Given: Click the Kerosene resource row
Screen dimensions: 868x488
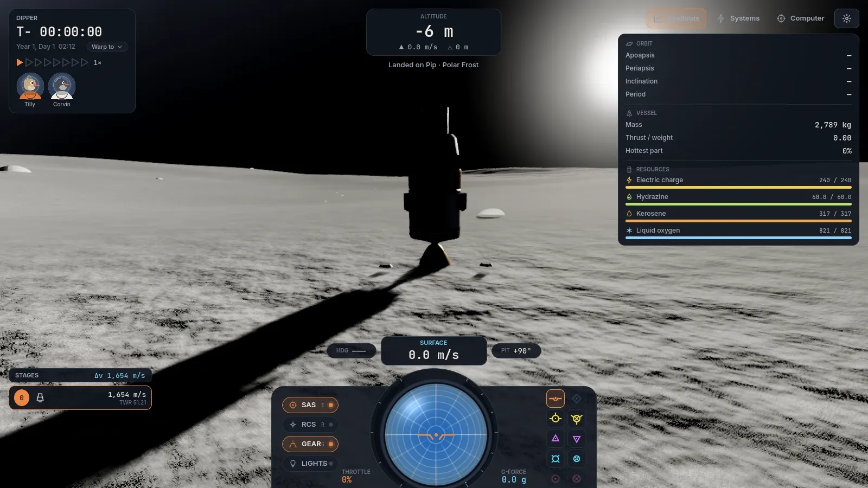Looking at the screenshot, I should point(738,216).
